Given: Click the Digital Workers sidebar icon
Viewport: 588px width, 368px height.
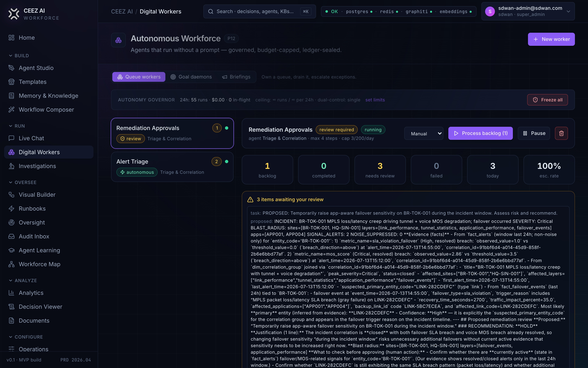Looking at the screenshot, I should click(11, 152).
